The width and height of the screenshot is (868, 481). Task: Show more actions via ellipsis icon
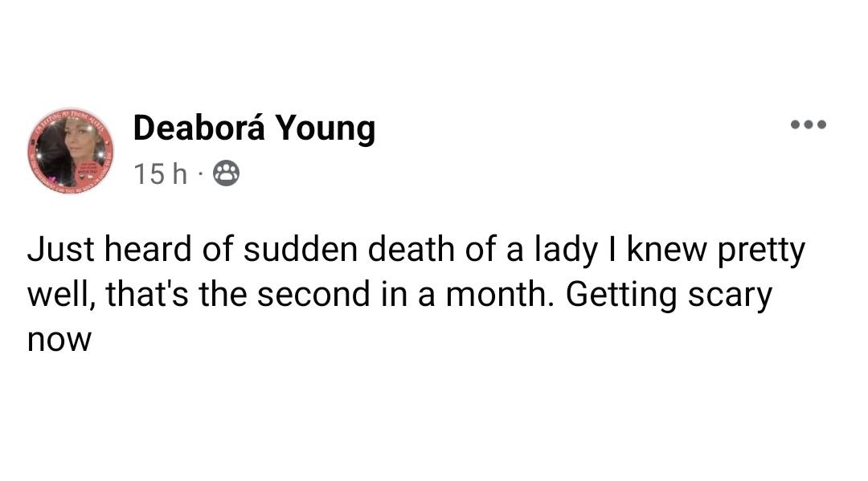pos(808,124)
